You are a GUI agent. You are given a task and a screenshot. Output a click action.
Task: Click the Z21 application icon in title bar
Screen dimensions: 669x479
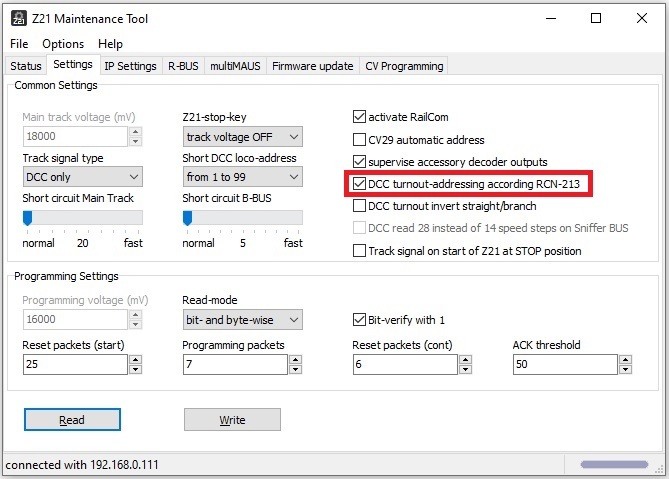(18, 18)
